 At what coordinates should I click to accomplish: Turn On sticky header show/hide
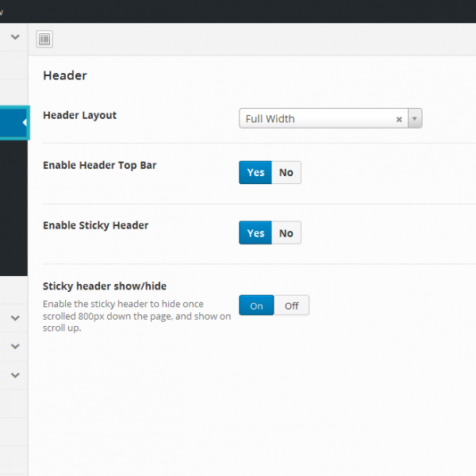coord(256,305)
